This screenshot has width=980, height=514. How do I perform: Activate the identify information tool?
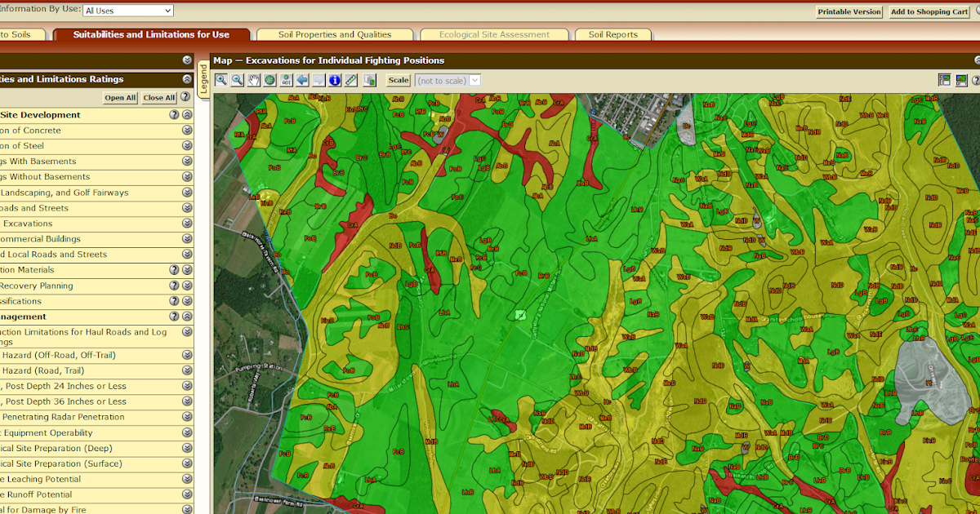coord(336,80)
